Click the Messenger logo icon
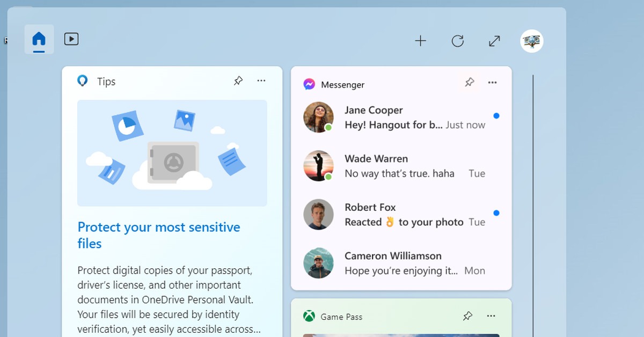644x337 pixels. point(309,84)
